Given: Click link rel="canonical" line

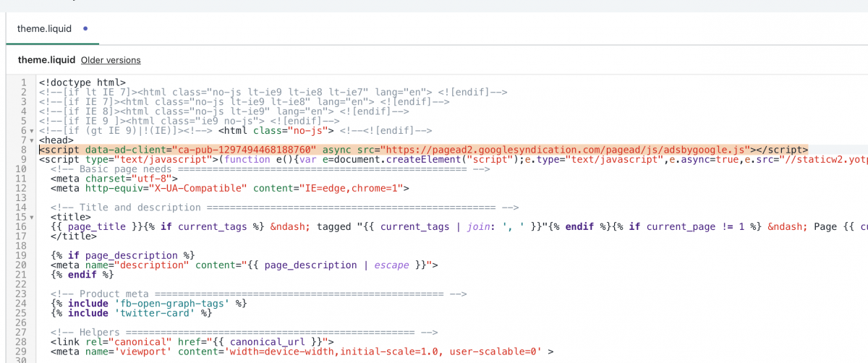Looking at the screenshot, I should [x=192, y=341].
